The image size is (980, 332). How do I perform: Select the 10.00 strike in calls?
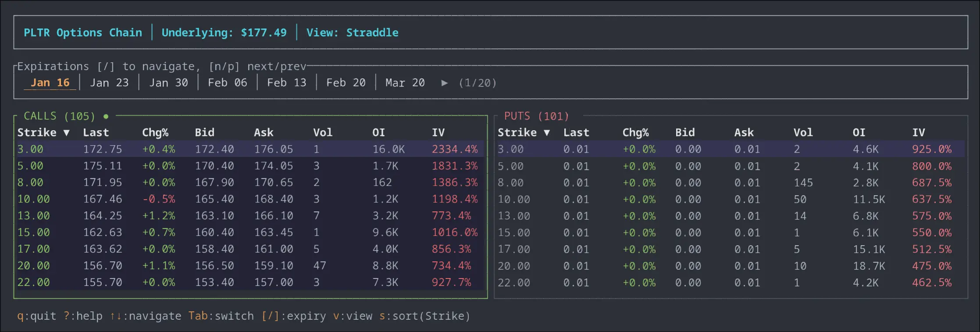click(x=34, y=199)
